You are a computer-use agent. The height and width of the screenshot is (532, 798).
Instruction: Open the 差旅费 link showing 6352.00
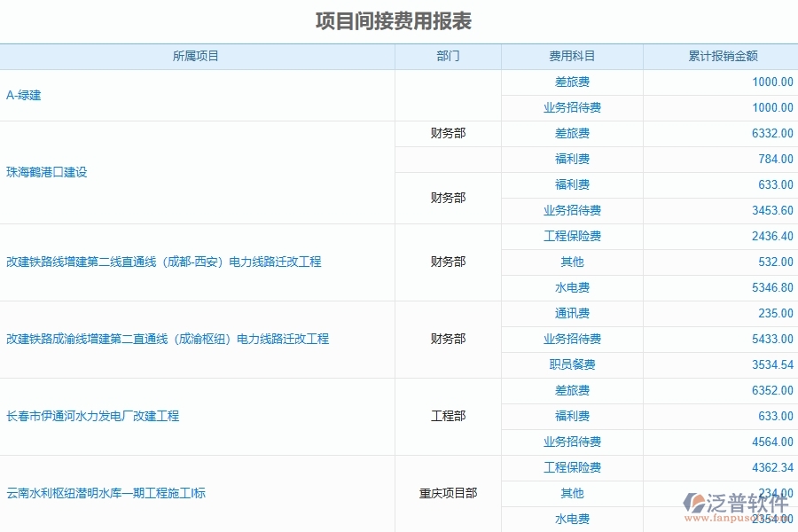pyautogui.click(x=572, y=390)
